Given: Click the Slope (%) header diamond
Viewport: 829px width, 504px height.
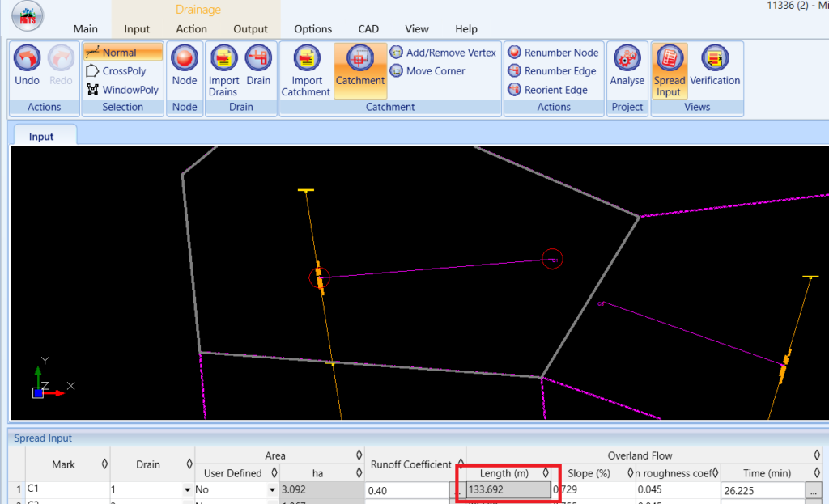Looking at the screenshot, I should [x=630, y=472].
